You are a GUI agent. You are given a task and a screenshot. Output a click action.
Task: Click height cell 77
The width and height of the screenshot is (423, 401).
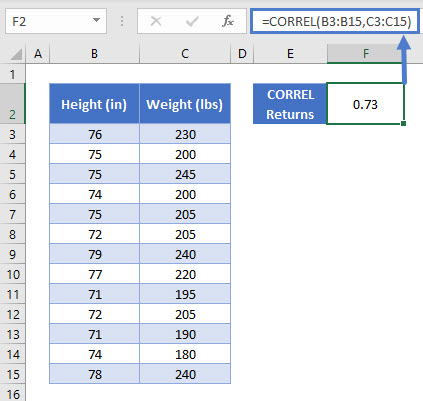pos(94,274)
